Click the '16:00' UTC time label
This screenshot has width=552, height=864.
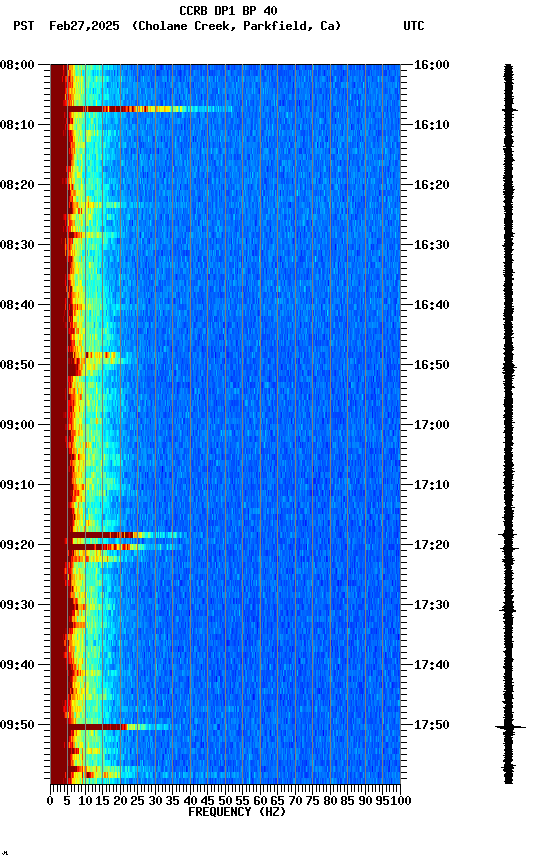[432, 65]
